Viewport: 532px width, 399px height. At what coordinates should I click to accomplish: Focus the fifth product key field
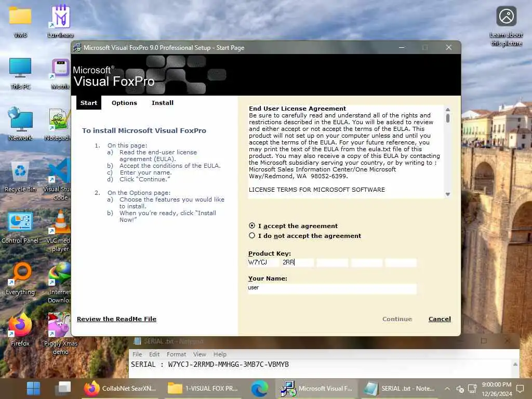coord(401,262)
